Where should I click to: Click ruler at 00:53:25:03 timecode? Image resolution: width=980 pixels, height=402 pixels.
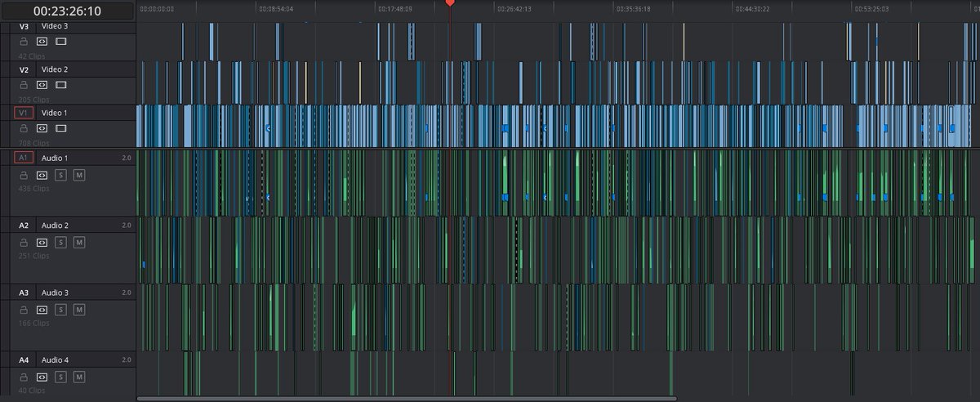[871, 9]
